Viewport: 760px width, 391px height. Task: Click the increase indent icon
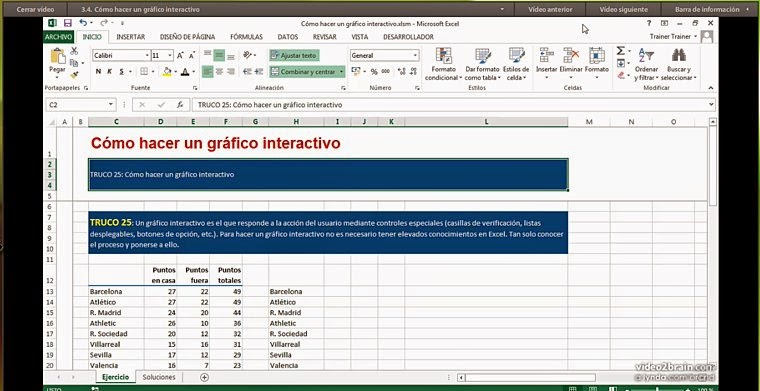click(259, 71)
